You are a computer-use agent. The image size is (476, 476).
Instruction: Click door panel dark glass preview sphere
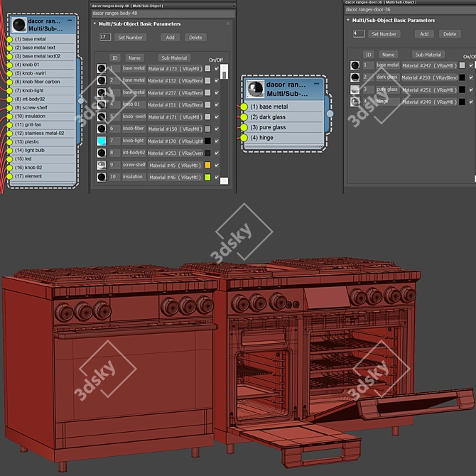pyautogui.click(x=355, y=77)
